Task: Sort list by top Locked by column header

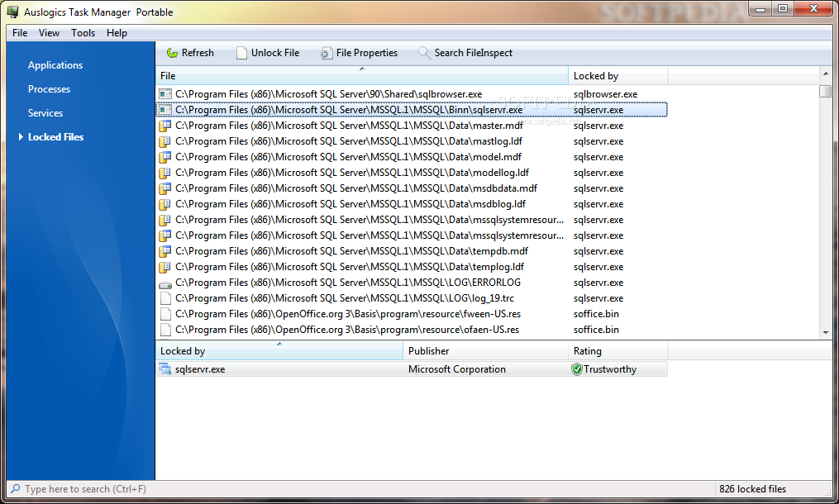Action: point(618,76)
